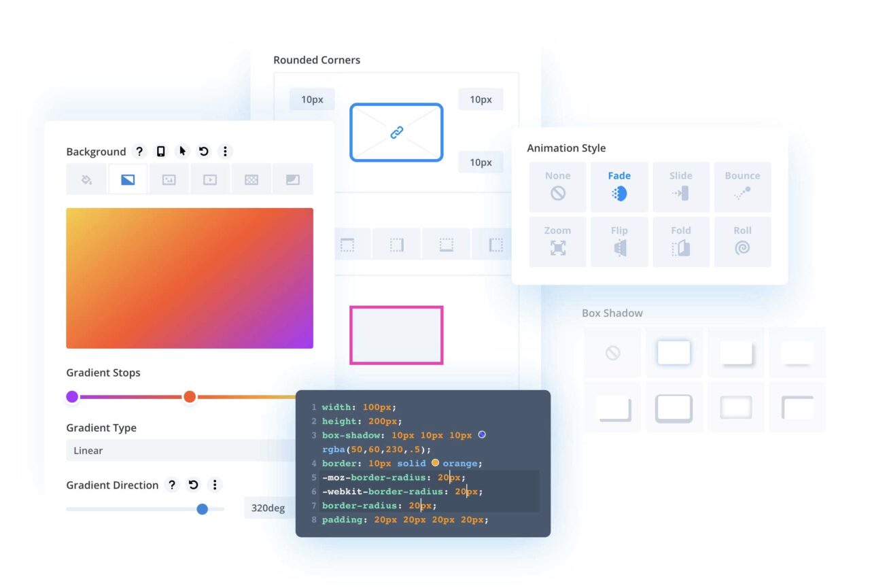Viewport: 870px width, 588px height.
Task: Choose the None box shadow preset
Action: tap(612, 351)
